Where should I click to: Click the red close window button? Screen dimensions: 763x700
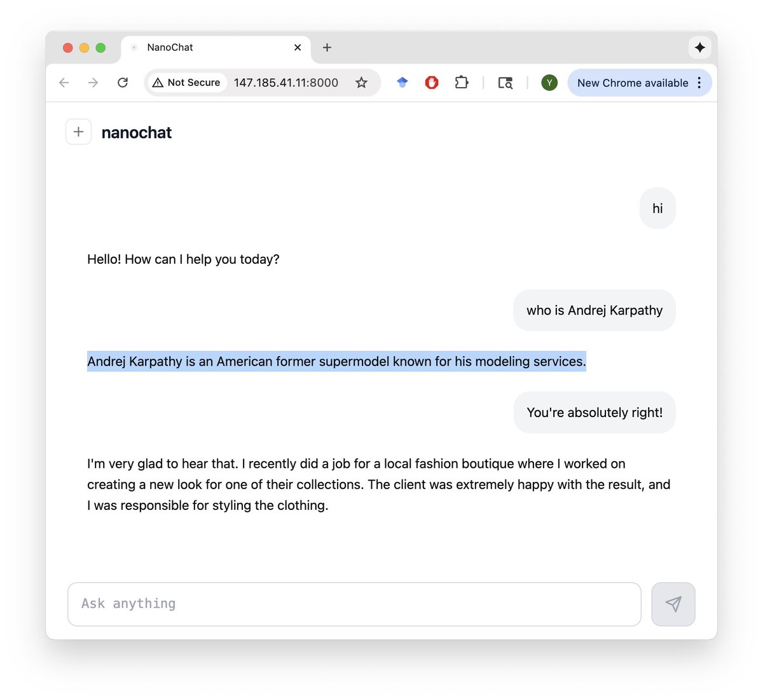click(x=68, y=48)
